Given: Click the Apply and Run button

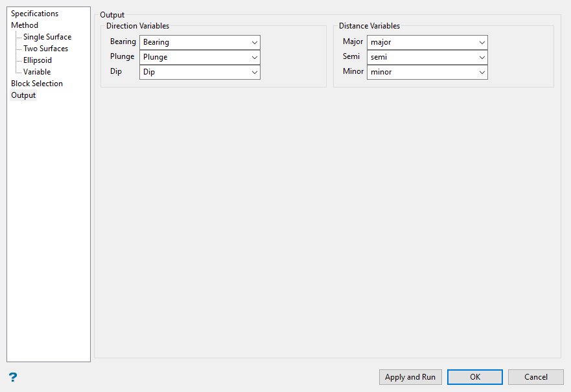Looking at the screenshot, I should pyautogui.click(x=410, y=377).
